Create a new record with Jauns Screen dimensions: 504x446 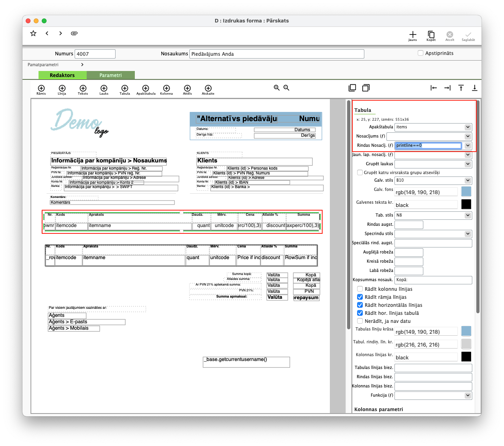[413, 36]
